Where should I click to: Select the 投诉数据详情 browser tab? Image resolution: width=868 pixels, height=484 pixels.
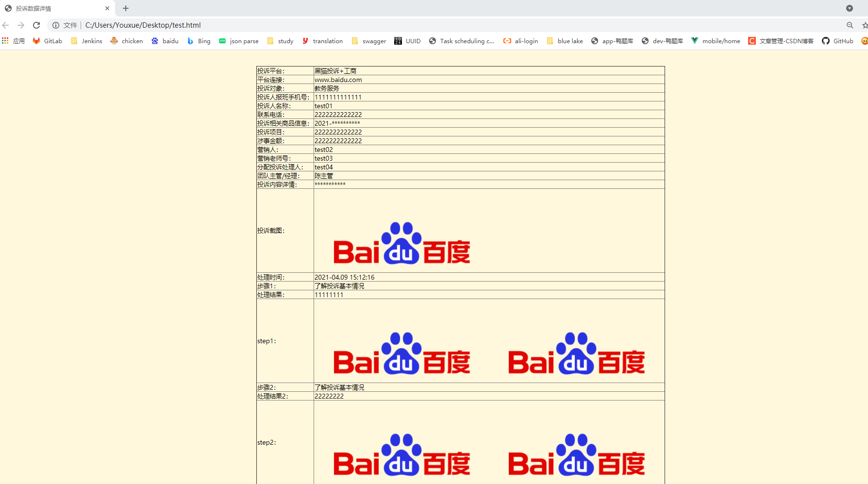pos(57,8)
